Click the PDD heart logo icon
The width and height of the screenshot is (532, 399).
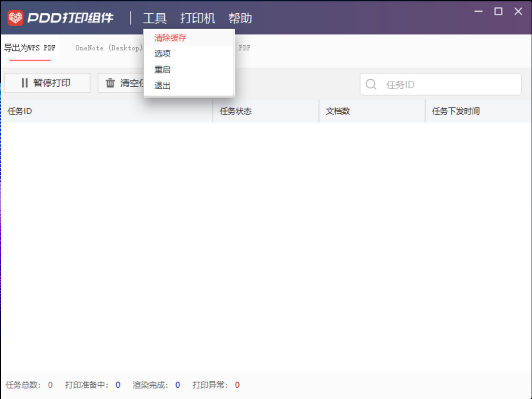point(16,17)
